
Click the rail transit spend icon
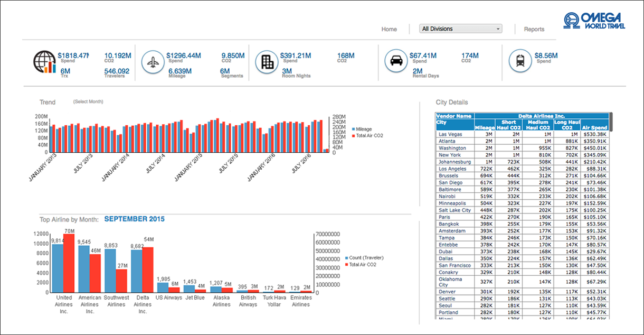tap(522, 61)
